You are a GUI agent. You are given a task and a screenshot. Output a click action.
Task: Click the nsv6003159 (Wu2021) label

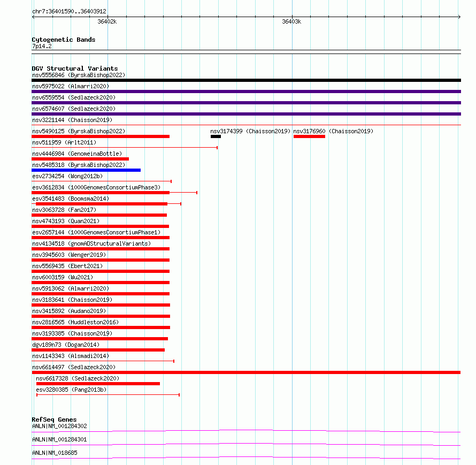click(x=63, y=277)
